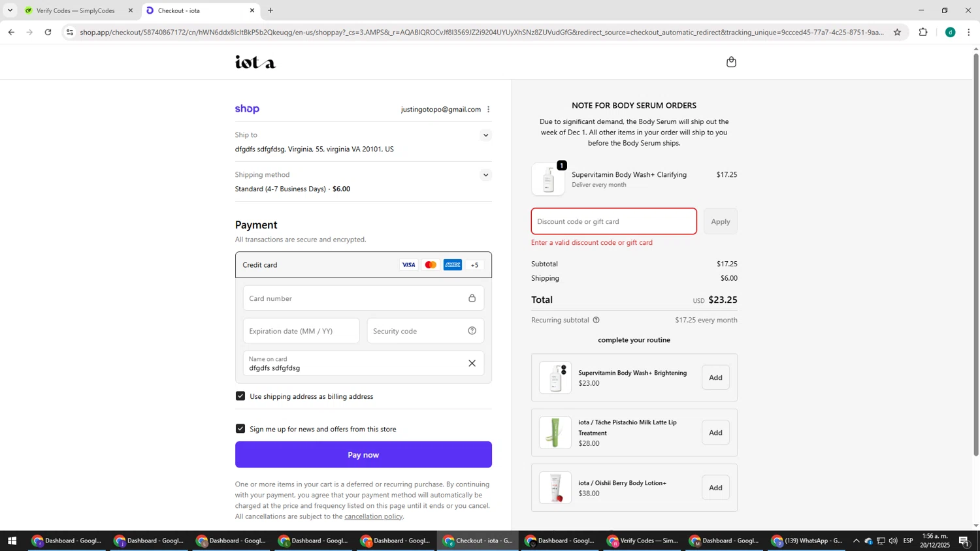This screenshot has height=551, width=980.
Task: Focus the Discount code or gift card field
Action: 613,221
